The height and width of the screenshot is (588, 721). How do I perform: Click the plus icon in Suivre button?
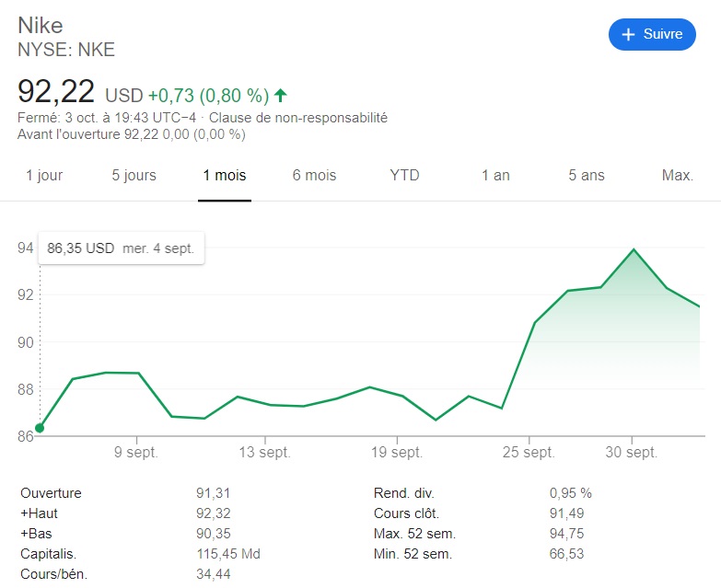pos(629,34)
